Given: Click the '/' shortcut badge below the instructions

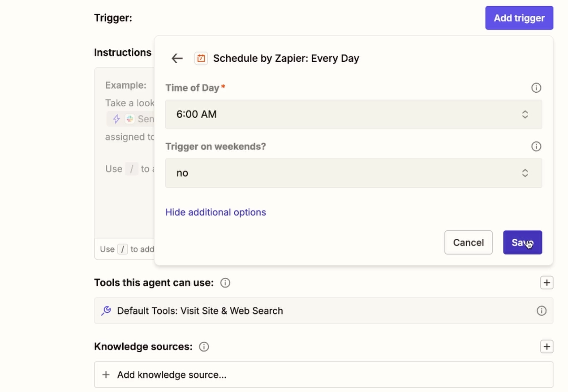Looking at the screenshot, I should (x=123, y=249).
